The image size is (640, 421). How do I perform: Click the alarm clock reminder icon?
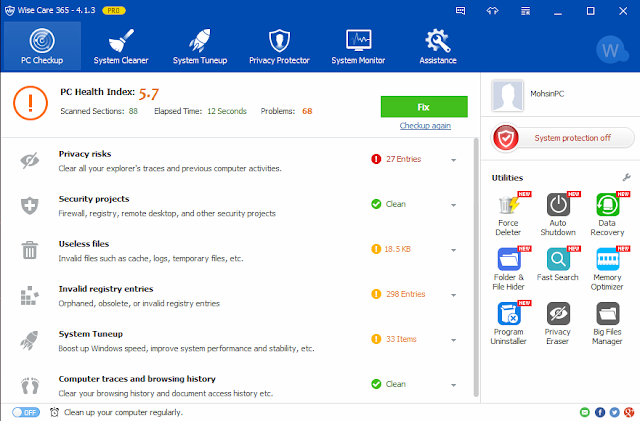click(54, 412)
